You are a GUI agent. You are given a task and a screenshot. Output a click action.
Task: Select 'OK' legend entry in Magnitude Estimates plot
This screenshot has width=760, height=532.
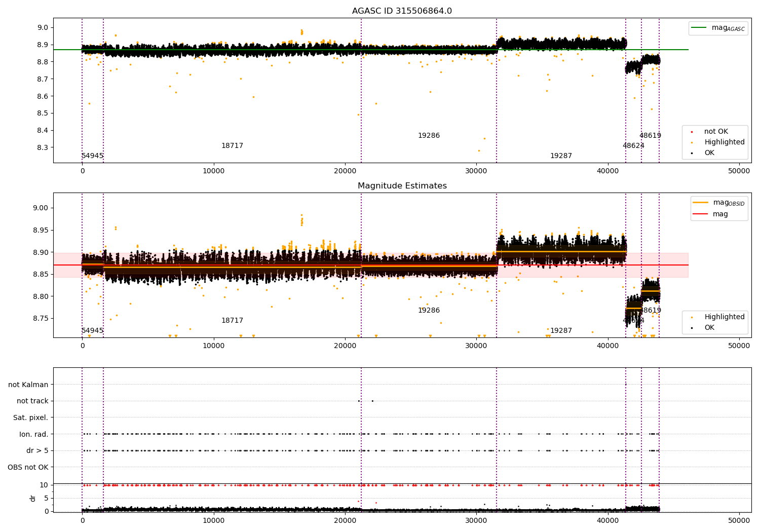pos(709,328)
